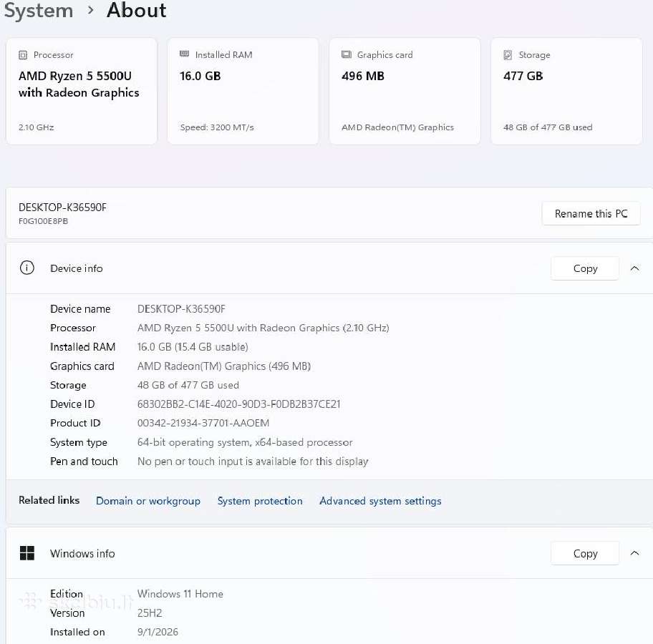Collapse the Windows info section chevron
Viewport: 653px width, 644px height.
(634, 553)
